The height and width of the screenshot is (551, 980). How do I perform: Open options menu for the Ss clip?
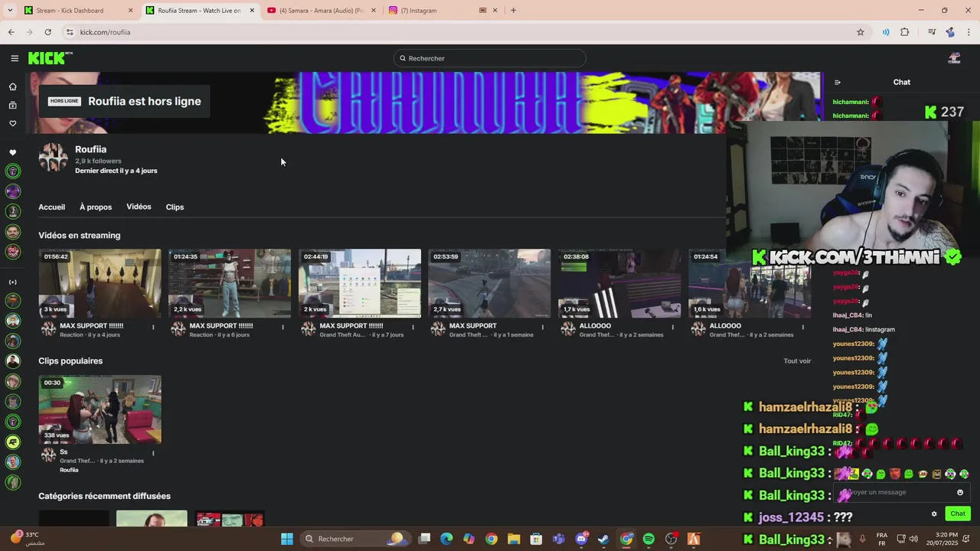(153, 453)
